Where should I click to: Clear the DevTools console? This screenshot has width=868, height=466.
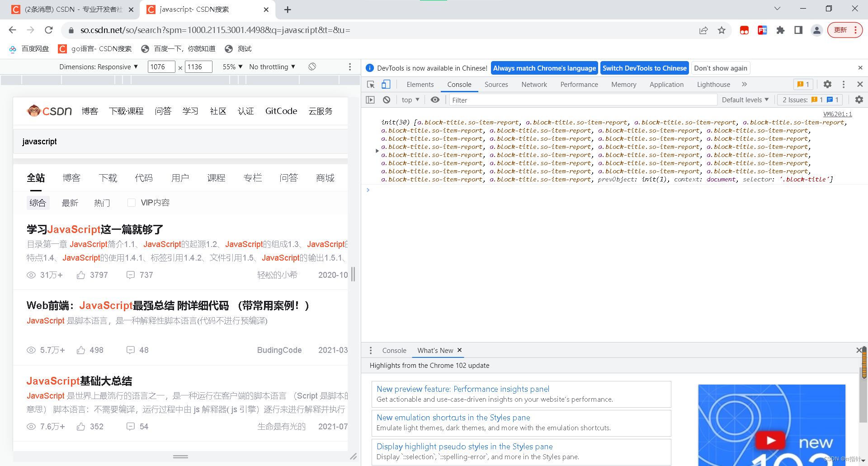pyautogui.click(x=387, y=100)
